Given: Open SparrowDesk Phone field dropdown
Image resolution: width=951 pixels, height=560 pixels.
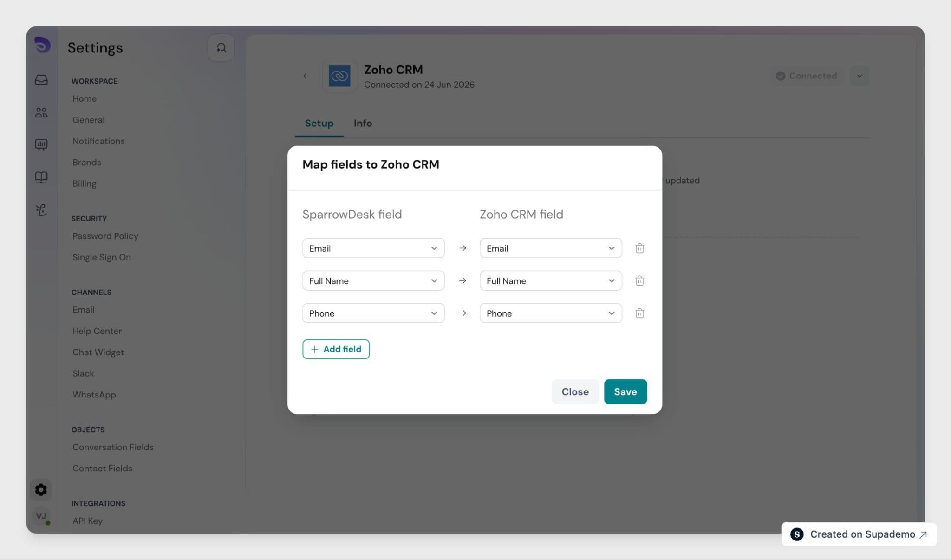Looking at the screenshot, I should point(373,313).
